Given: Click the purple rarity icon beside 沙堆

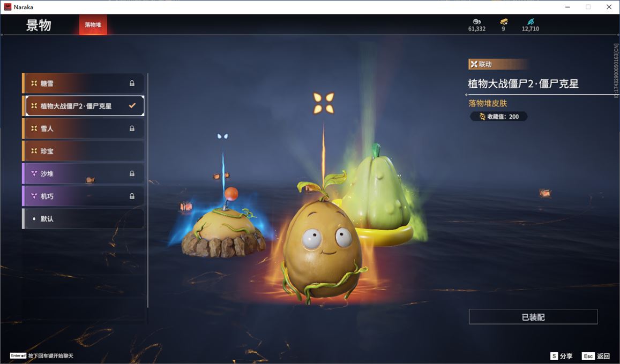Looking at the screenshot, I should tap(34, 173).
